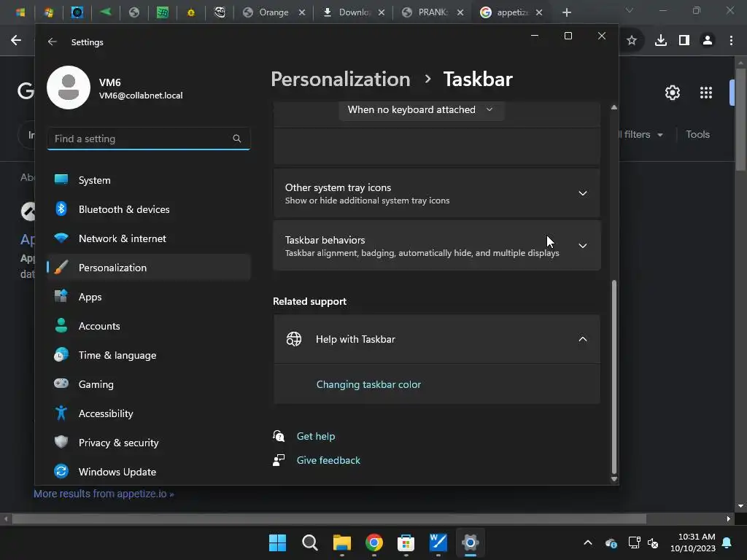Viewport: 747px width, 560px height.
Task: Switch to Google Chrome on the taskbar
Action: point(374,542)
